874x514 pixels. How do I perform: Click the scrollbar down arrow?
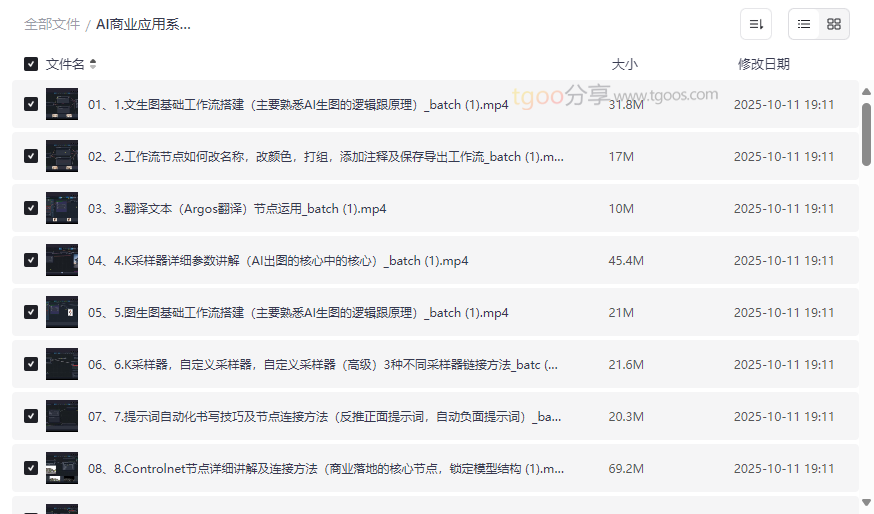point(866,502)
